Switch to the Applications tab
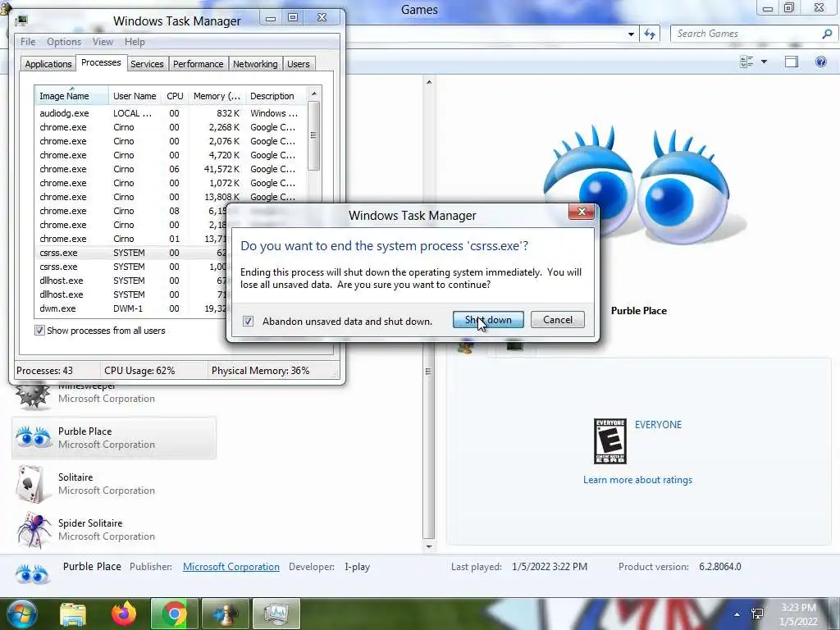The image size is (840, 630). point(48,64)
